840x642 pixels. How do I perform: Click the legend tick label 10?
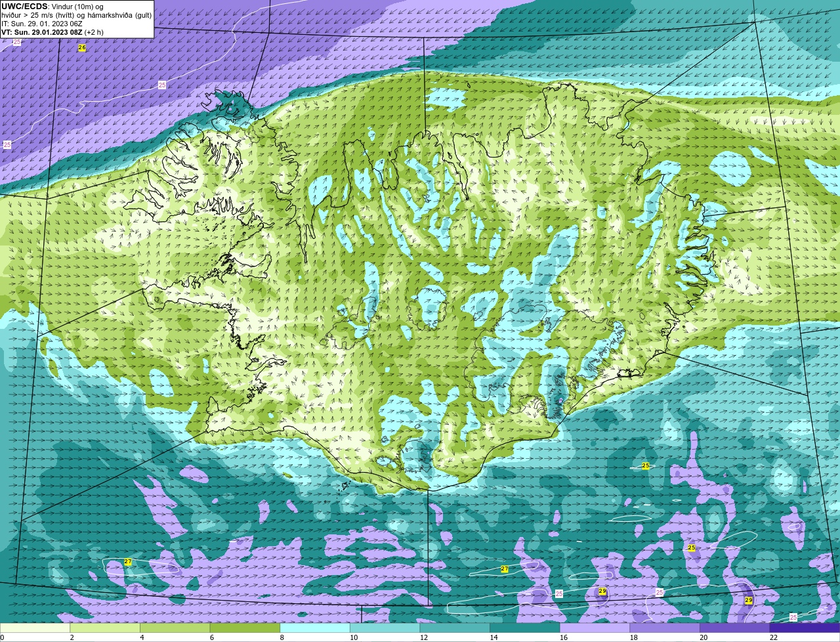pyautogui.click(x=354, y=637)
